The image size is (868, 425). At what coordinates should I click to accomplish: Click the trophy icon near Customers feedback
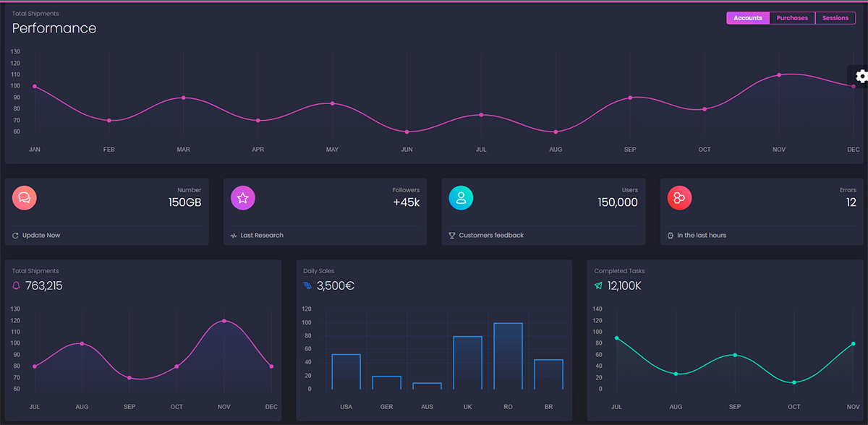click(x=451, y=235)
